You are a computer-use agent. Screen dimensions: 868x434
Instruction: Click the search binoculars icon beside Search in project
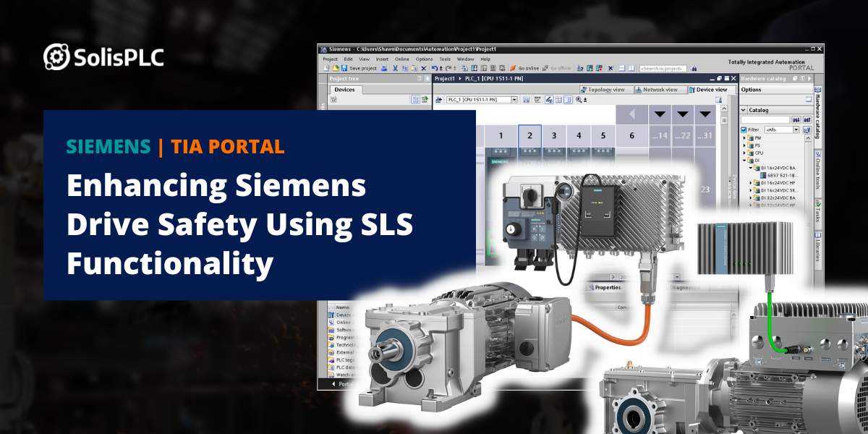[694, 67]
